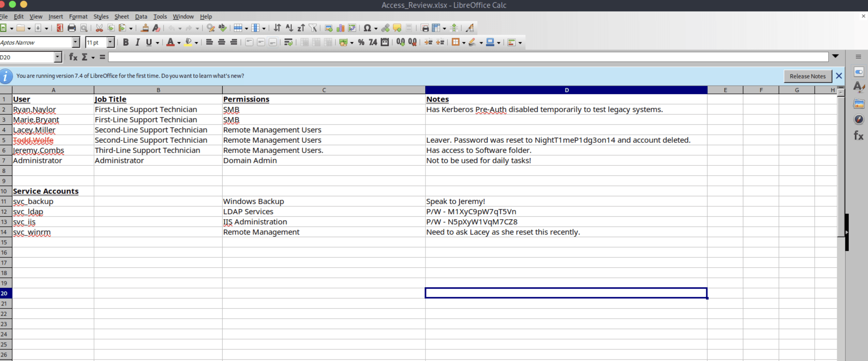Click the AutoFilter funnel icon
Viewport: 868px width, 361px height.
[313, 28]
